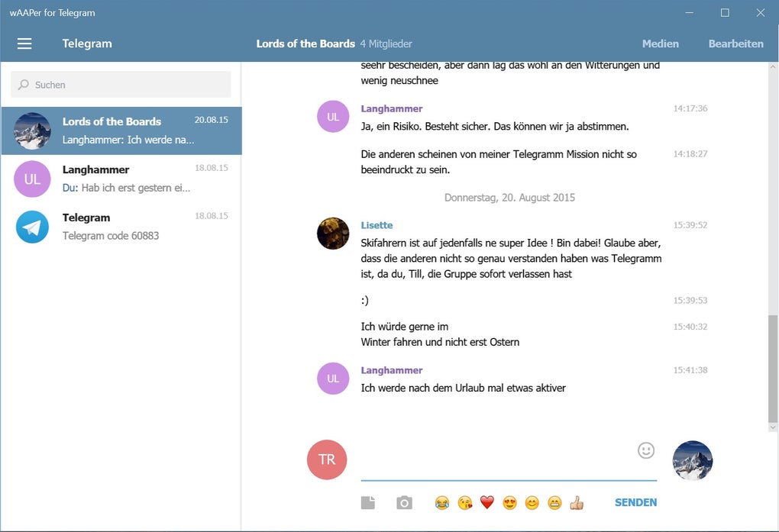Click the search magnifier icon
Image resolution: width=779 pixels, height=532 pixels.
pos(24,85)
